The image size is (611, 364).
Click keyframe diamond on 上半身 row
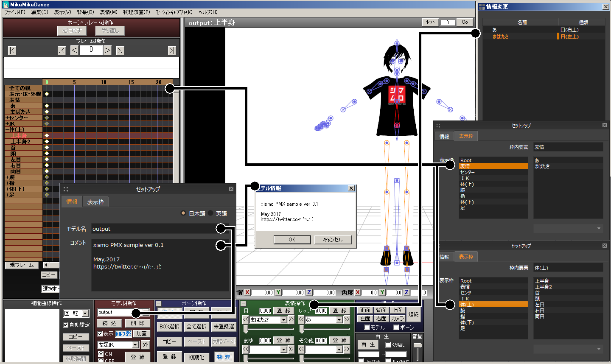[47, 136]
